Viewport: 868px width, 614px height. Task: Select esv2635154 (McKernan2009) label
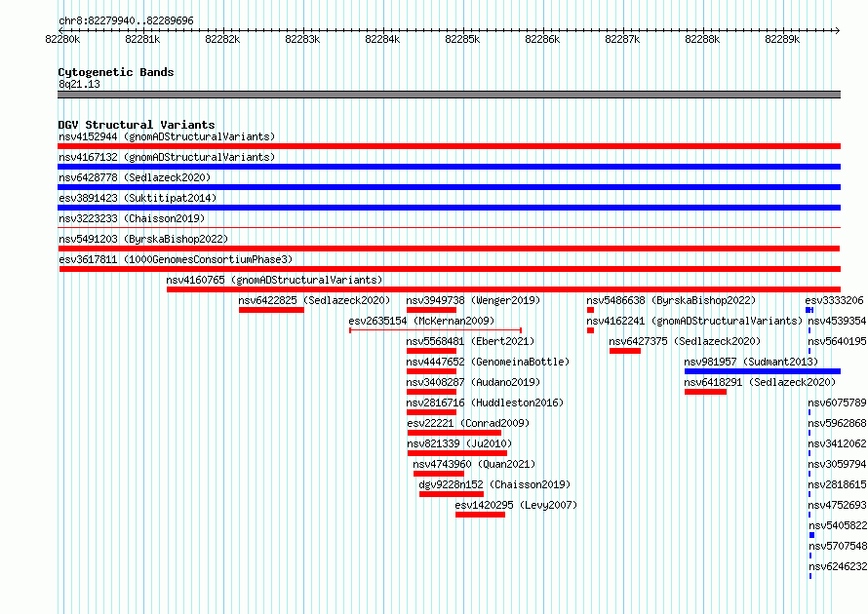pos(421,321)
